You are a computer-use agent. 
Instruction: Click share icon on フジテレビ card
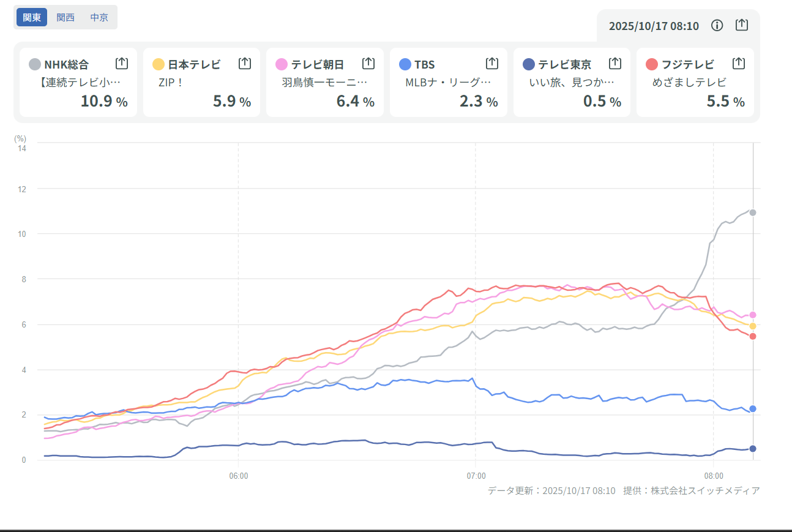739,63
